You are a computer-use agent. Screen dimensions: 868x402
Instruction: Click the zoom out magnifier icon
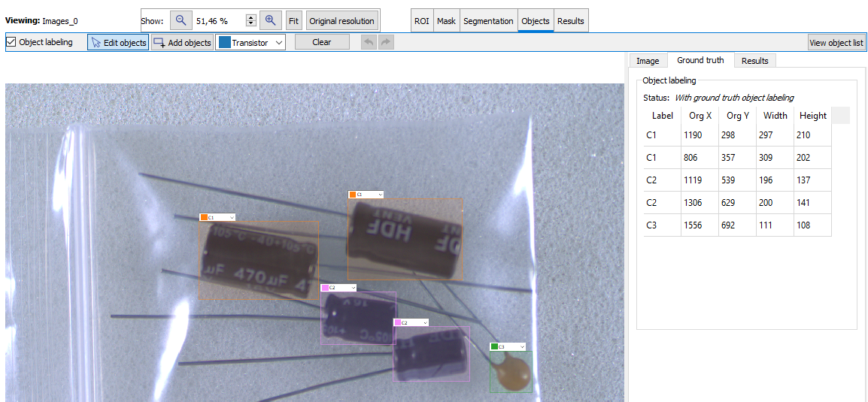[x=181, y=21]
